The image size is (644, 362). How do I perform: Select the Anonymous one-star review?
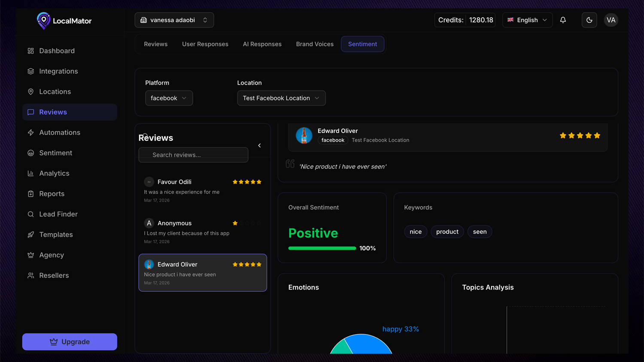point(203,232)
